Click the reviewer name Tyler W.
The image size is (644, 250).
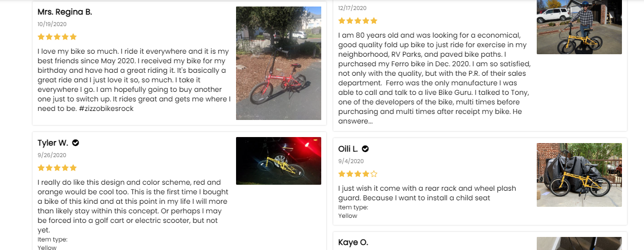[x=53, y=143]
